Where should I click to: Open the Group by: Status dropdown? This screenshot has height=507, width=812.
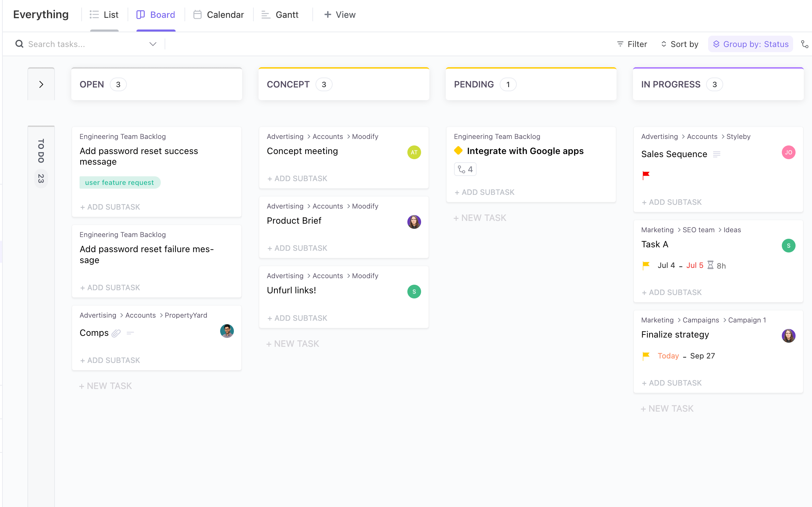point(750,44)
